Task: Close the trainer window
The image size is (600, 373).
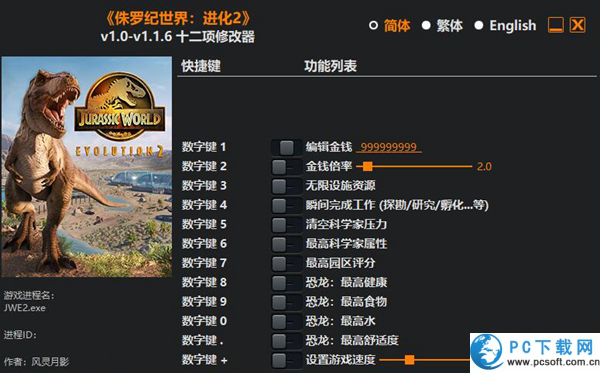Action: point(577,25)
